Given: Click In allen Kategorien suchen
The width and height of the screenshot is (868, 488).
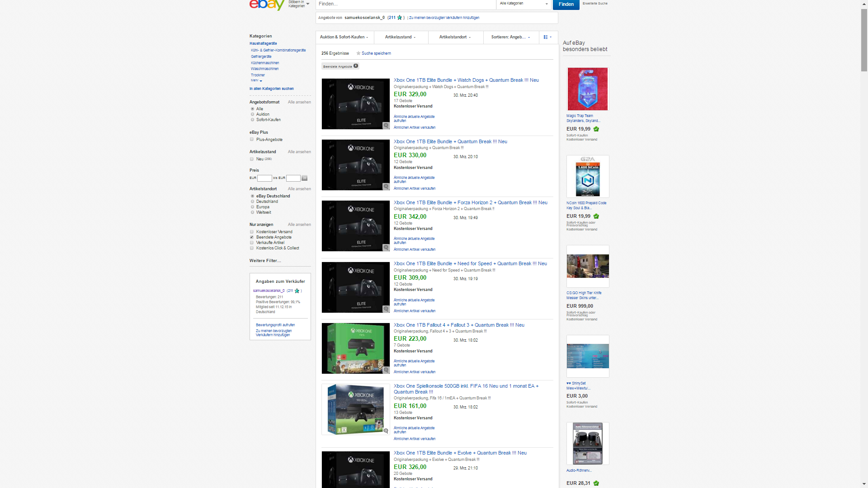Looking at the screenshot, I should (272, 89).
